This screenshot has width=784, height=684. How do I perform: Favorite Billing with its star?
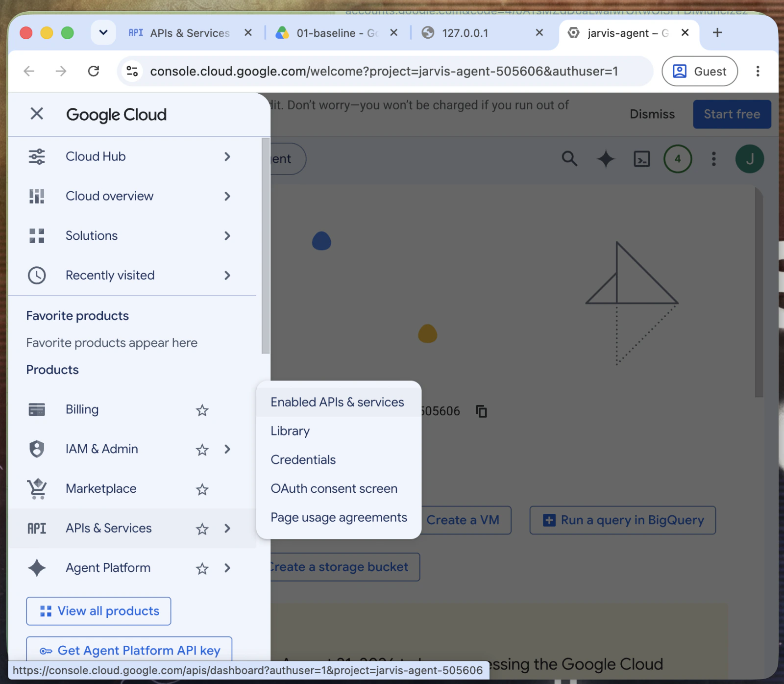click(202, 410)
